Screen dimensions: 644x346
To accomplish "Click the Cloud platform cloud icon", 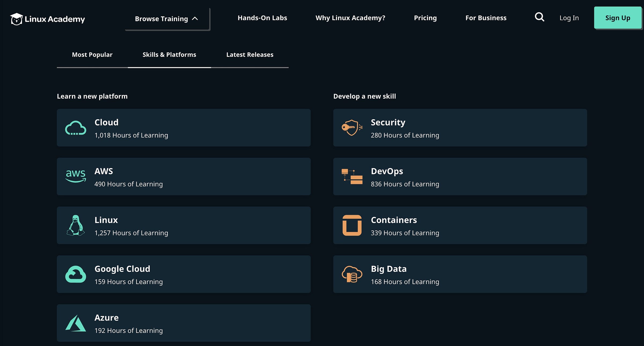I will coord(76,128).
